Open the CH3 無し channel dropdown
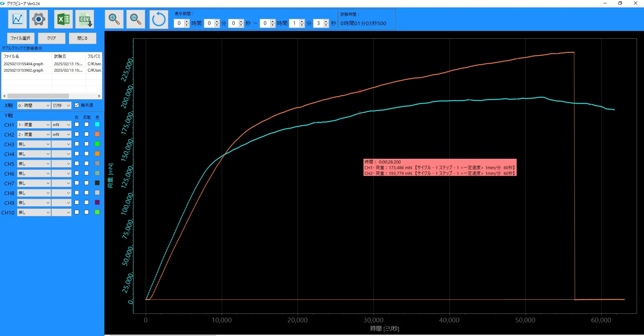Image resolution: width=644 pixels, height=336 pixels. click(x=34, y=144)
